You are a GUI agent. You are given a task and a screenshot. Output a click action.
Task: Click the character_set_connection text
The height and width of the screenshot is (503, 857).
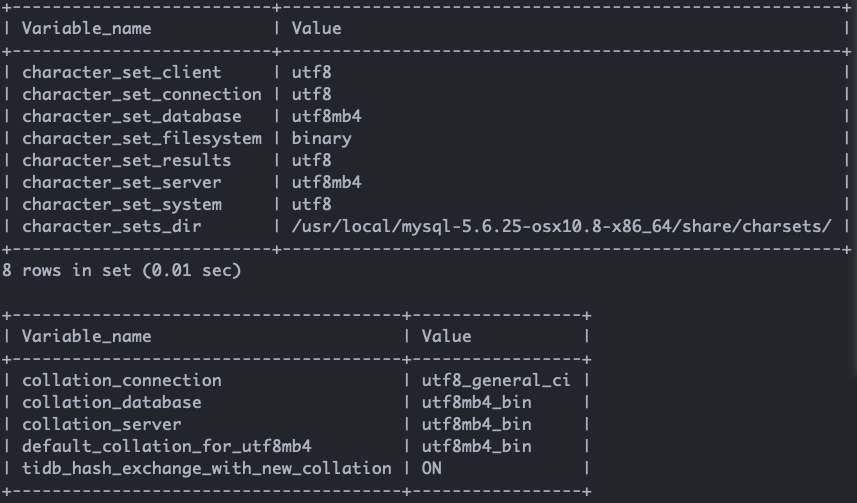click(x=142, y=94)
